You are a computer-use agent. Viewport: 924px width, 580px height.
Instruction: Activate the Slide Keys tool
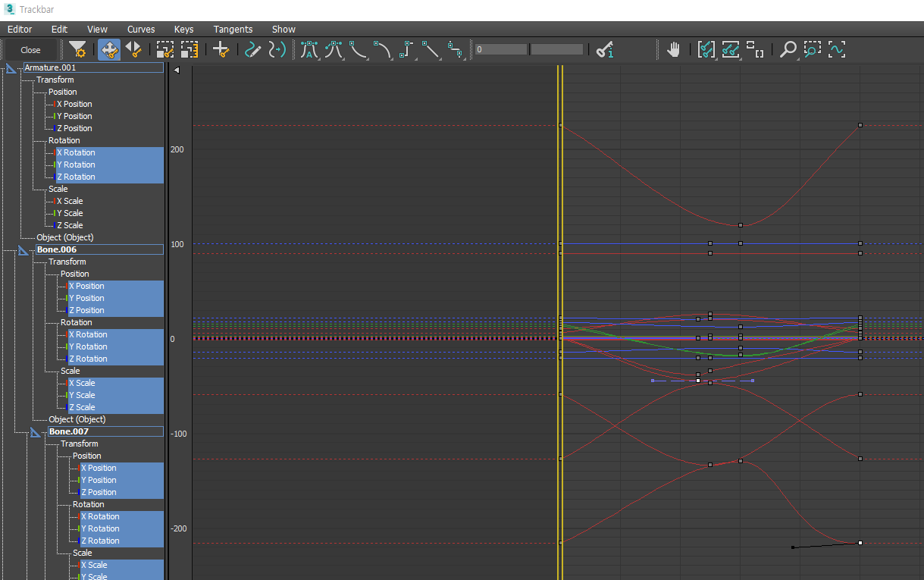point(133,50)
